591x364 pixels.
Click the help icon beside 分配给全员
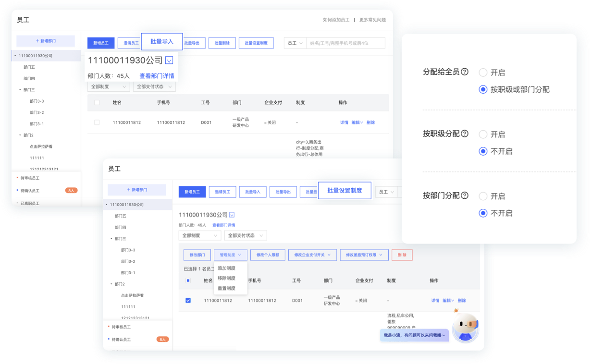[x=465, y=72]
